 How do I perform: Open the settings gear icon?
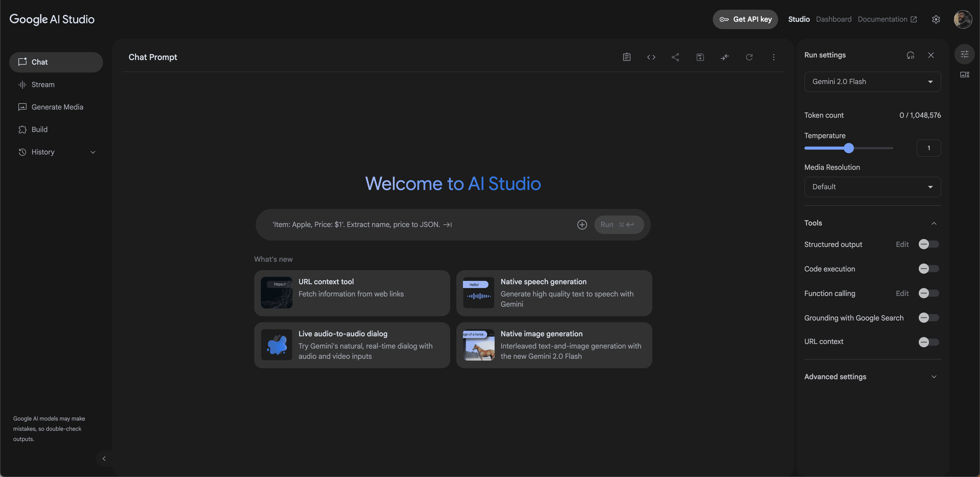point(936,19)
